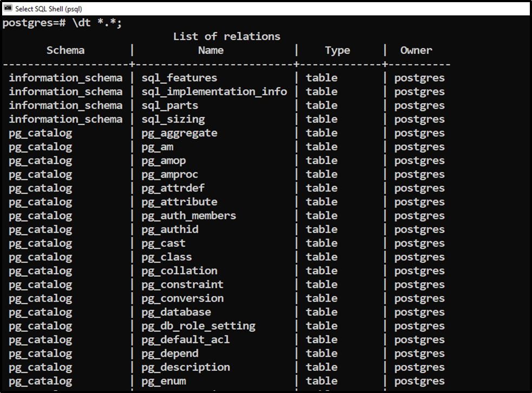Click the Owner column header

(416, 50)
